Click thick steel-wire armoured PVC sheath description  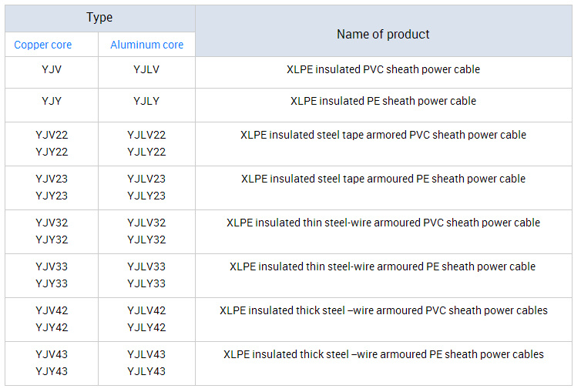pos(383,310)
